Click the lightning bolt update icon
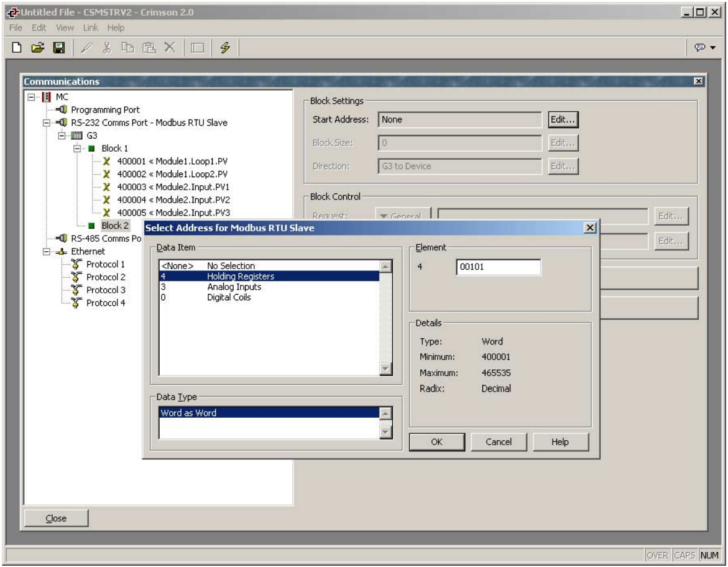The width and height of the screenshot is (728, 567). click(x=225, y=47)
